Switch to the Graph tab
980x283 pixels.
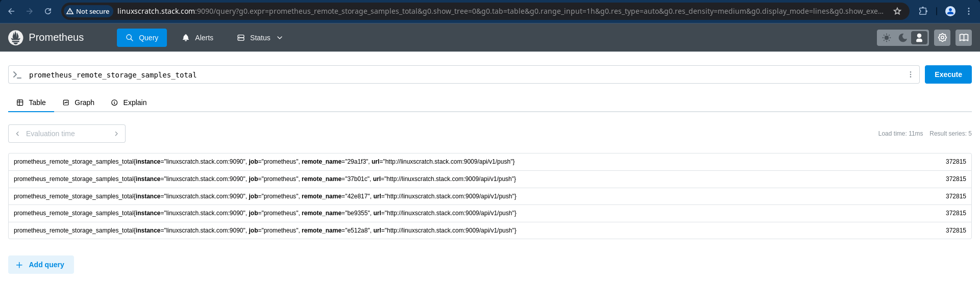tap(79, 102)
